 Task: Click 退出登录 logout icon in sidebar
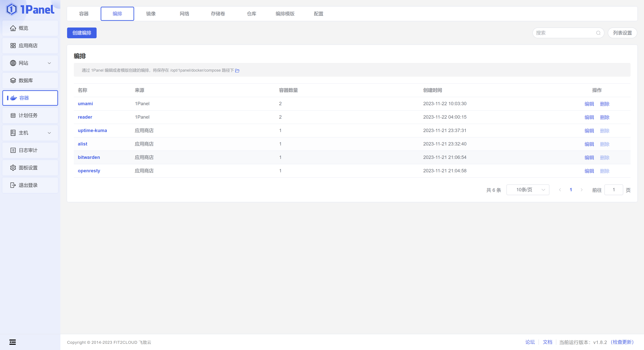pos(13,185)
